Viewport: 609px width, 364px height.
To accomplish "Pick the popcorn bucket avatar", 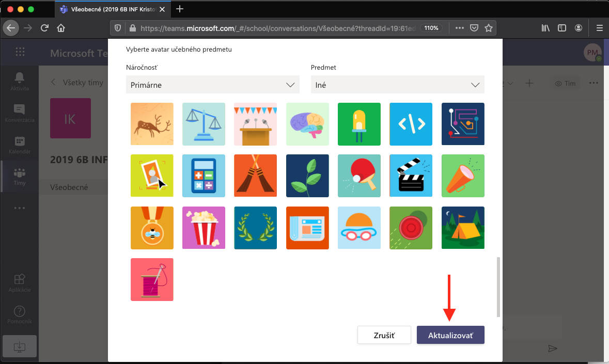I will 204,228.
